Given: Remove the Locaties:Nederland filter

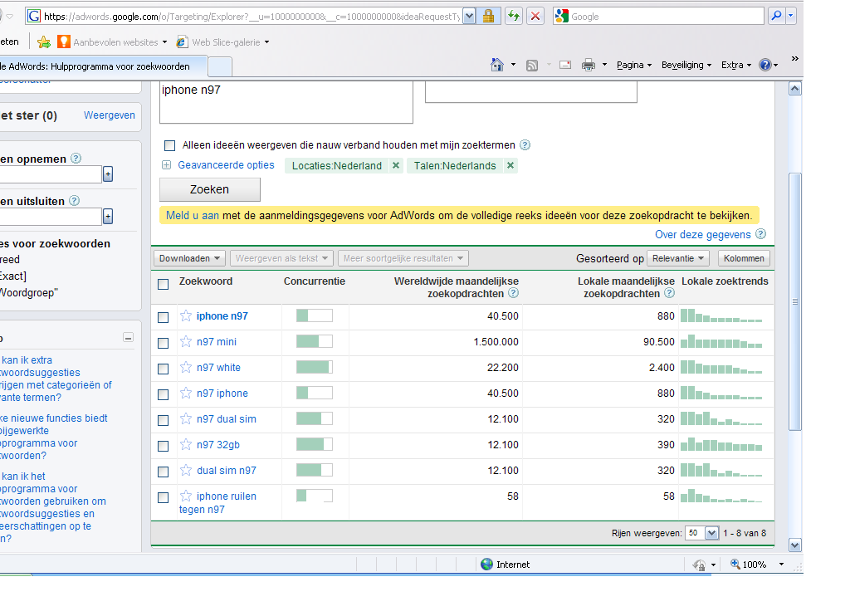Looking at the screenshot, I should [396, 165].
